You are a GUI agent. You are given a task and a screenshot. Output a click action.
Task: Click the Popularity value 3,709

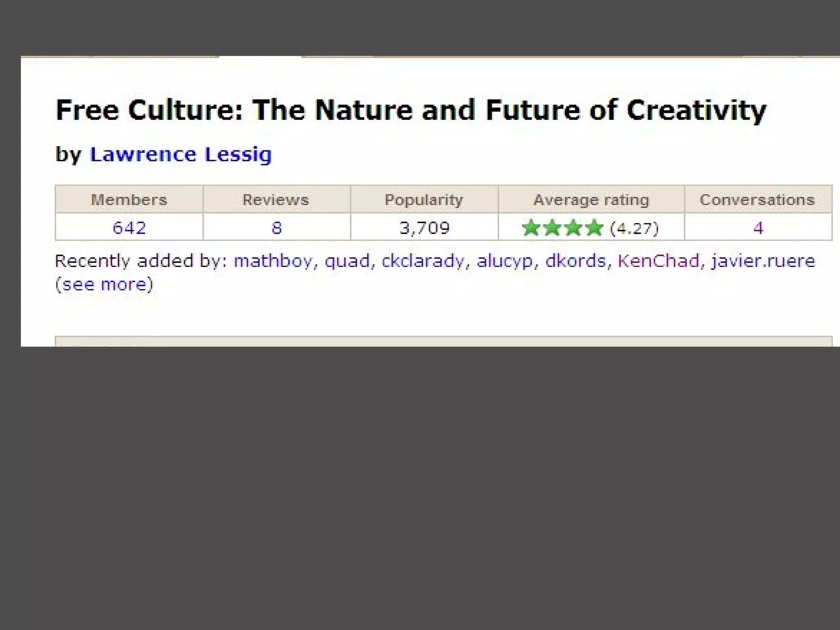424,228
